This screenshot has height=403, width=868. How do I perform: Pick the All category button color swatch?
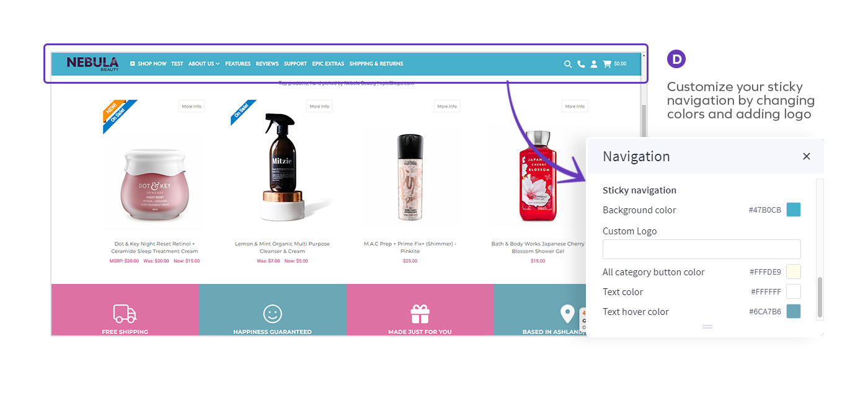(794, 272)
